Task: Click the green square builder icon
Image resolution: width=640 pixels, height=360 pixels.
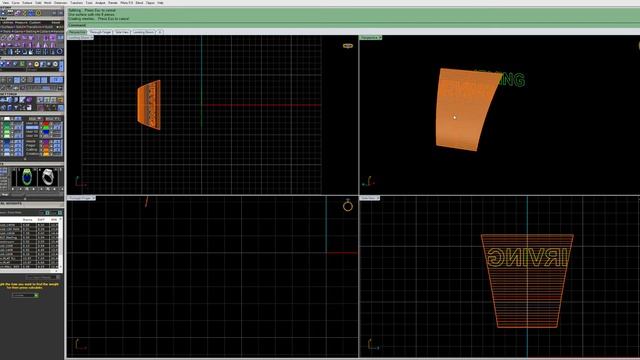Action: pos(22,64)
